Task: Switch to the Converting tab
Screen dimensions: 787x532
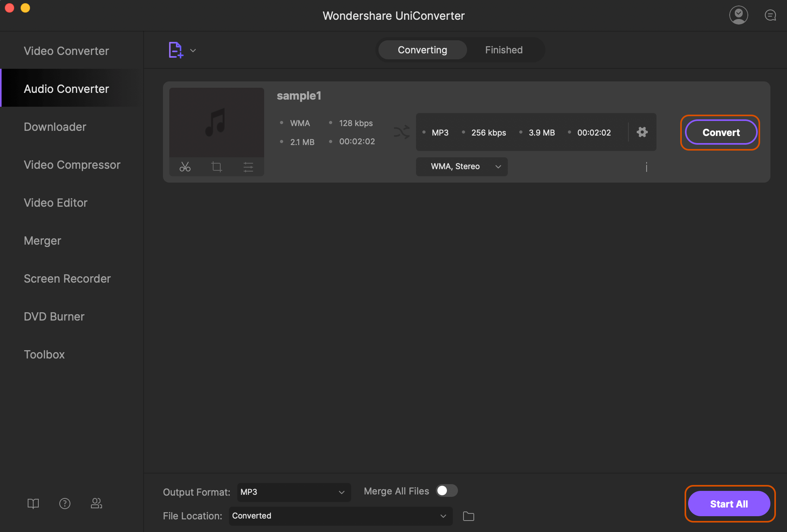Action: (x=422, y=49)
